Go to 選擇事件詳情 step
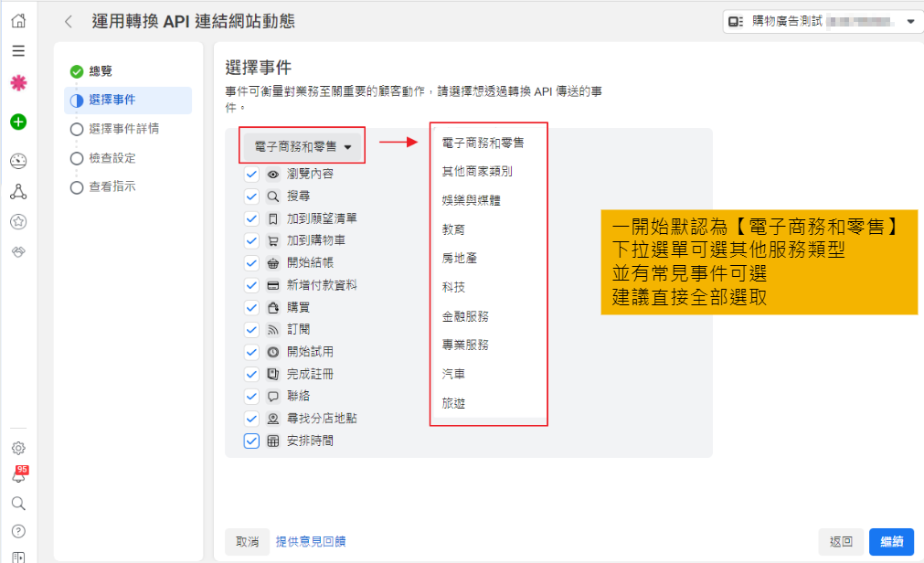The width and height of the screenshot is (924, 563). pyautogui.click(x=123, y=129)
